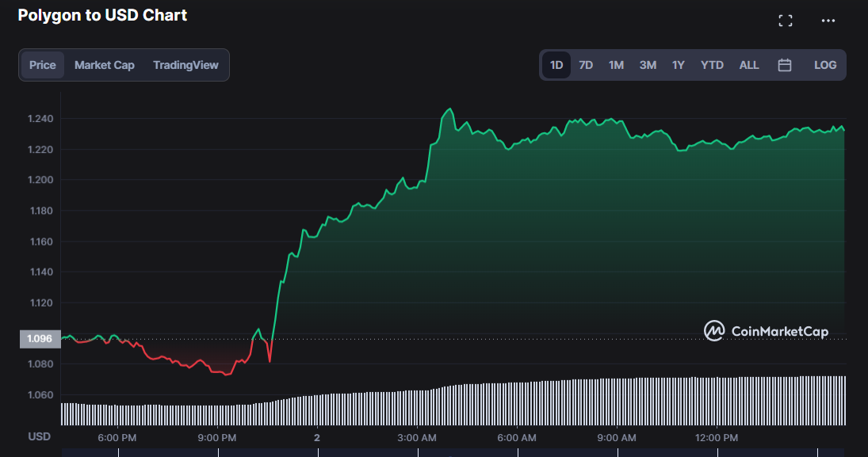Select the YTD time range
Viewport: 868px width, 457px height.
[712, 65]
